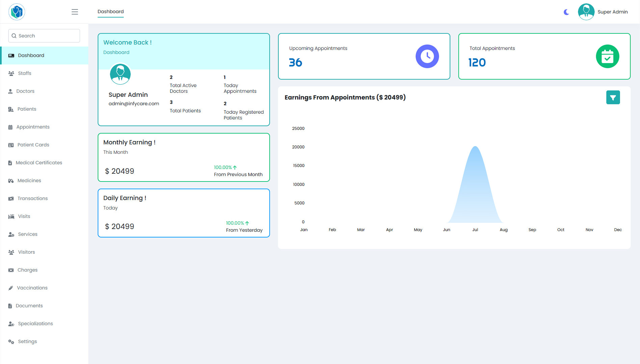This screenshot has width=640, height=364.
Task: Click the Appointments calendar icon in sidebar
Action: pyautogui.click(x=10, y=127)
